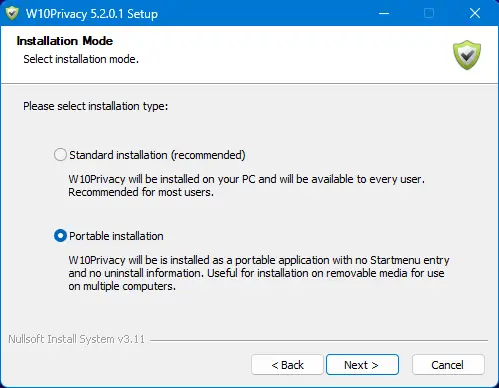This screenshot has height=388, width=499.
Task: Click the 'Portable installation' label text
Action: (x=116, y=236)
